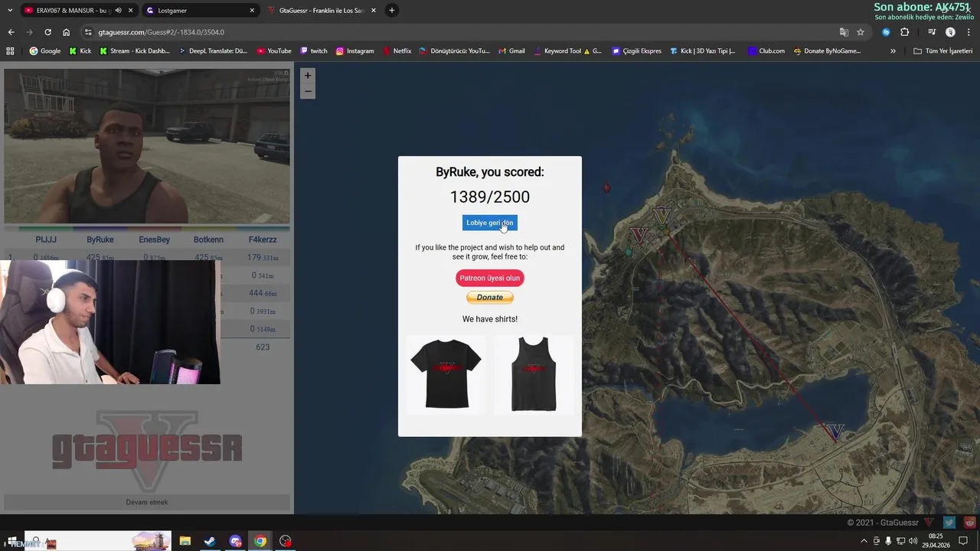Open the Gmail bookmark
The height and width of the screenshot is (551, 980).
[x=511, y=51]
